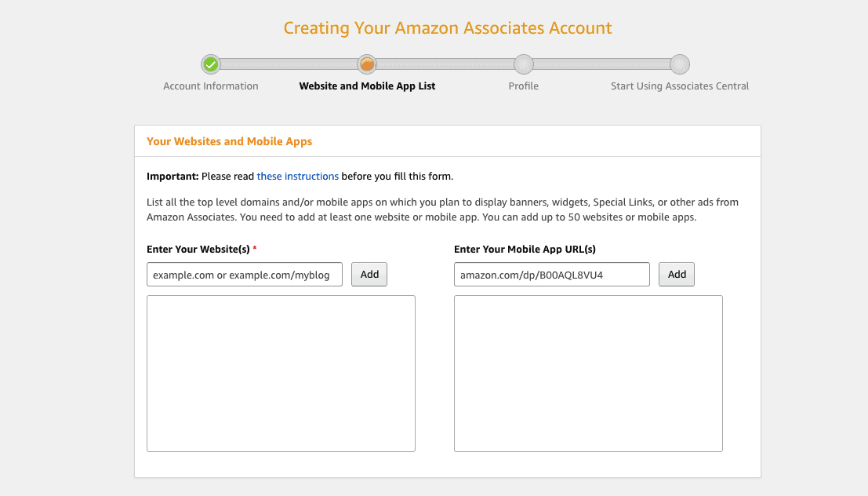Click the 'Enter Your Mobile App URL(s)' label
The image size is (868, 496).
525,250
